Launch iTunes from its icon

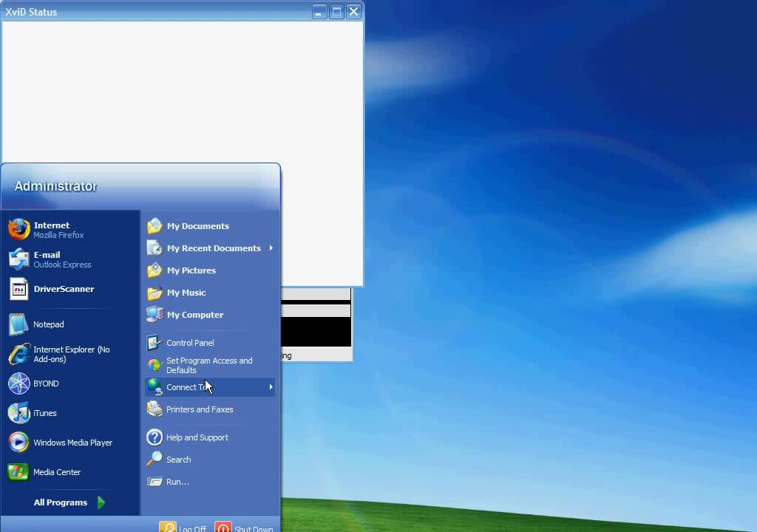point(18,413)
